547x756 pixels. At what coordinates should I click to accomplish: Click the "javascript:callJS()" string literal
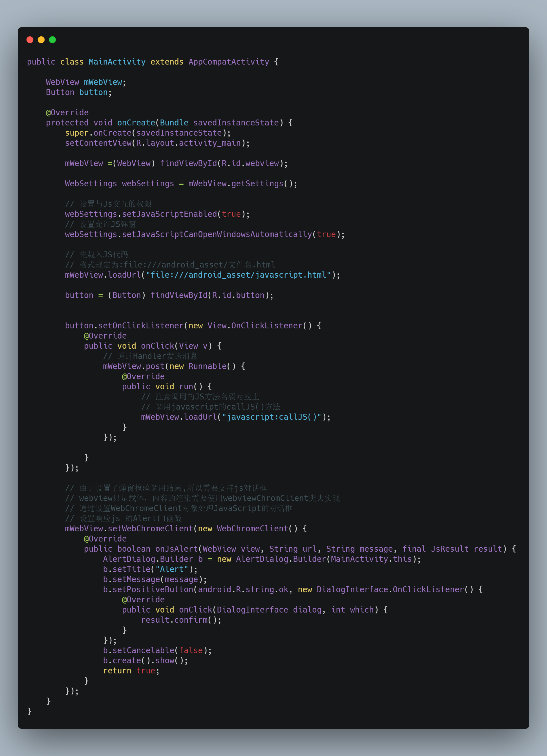(x=271, y=417)
